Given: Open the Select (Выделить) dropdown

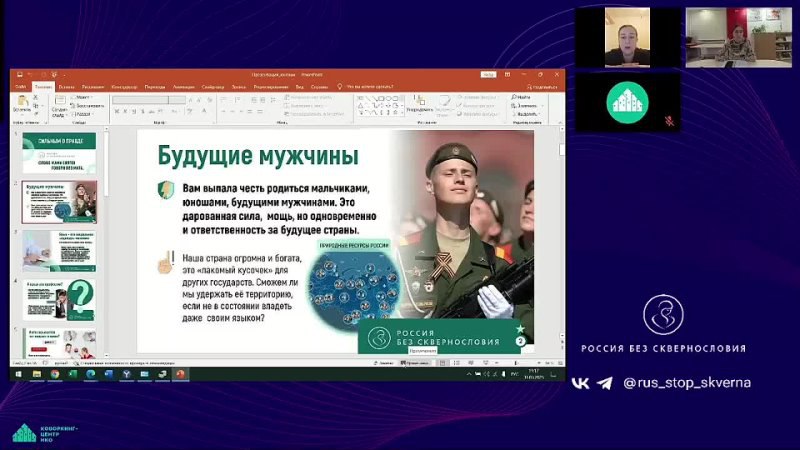Looking at the screenshot, I should tap(526, 114).
